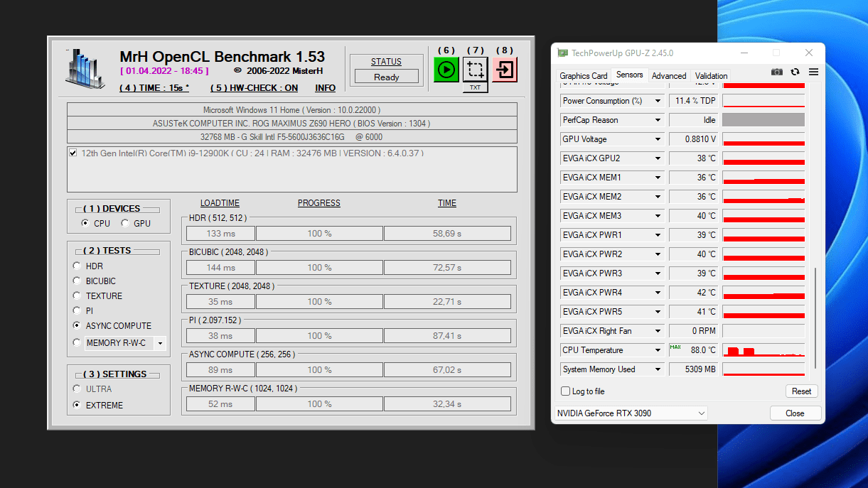
Task: Expand PerfCap Reason sensor dropdown
Action: coord(658,120)
